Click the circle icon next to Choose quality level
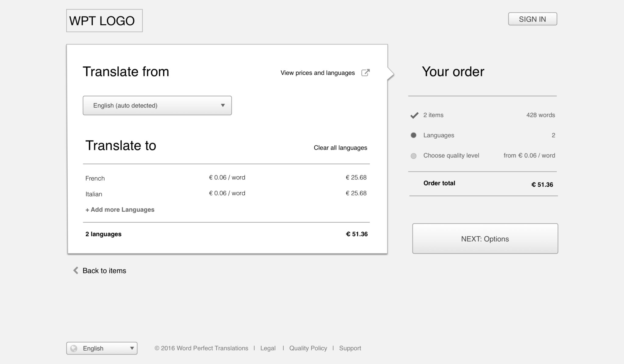This screenshot has height=364, width=624. (x=414, y=155)
